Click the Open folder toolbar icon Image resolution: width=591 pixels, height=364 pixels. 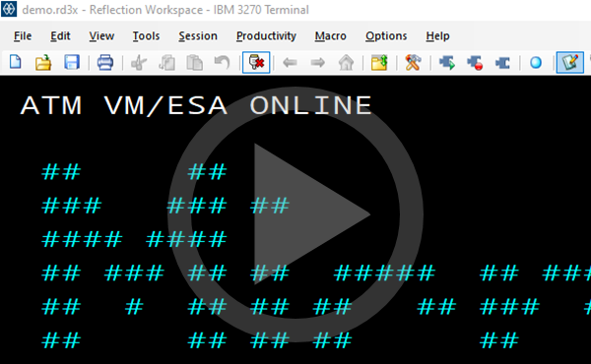tap(43, 62)
